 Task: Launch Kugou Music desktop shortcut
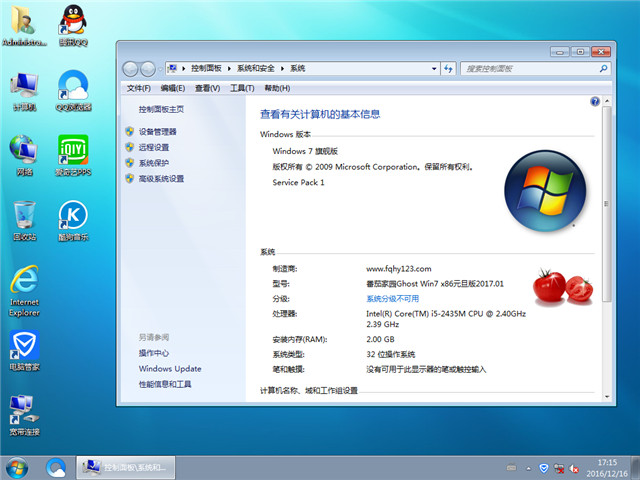coord(73,220)
